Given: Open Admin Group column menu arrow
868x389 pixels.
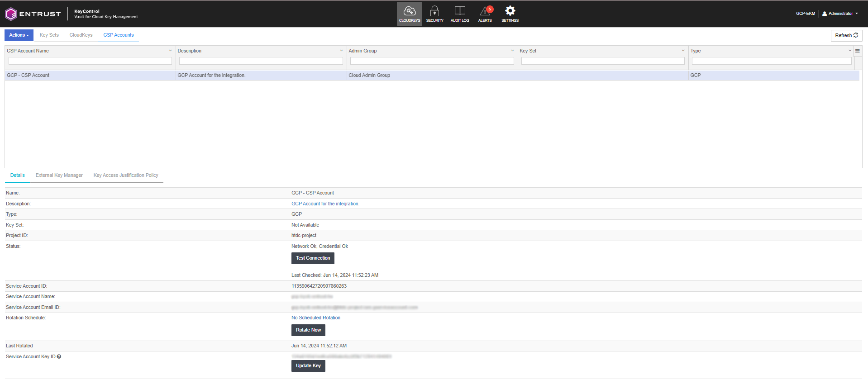Looking at the screenshot, I should [x=512, y=51].
